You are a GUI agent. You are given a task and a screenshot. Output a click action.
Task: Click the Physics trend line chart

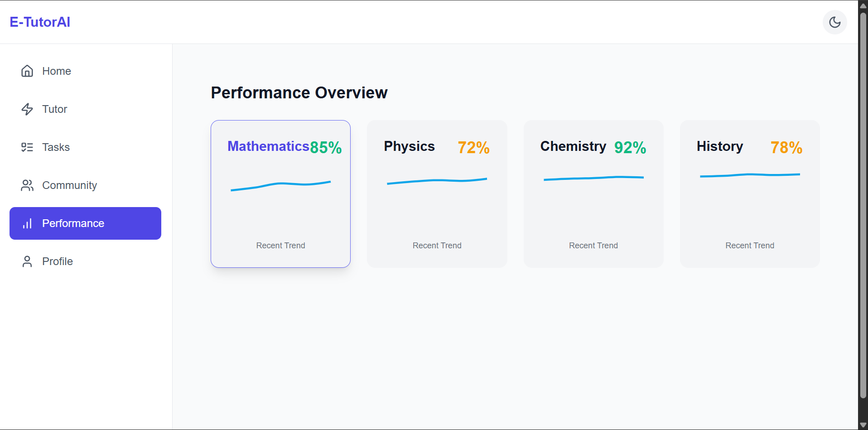(437, 181)
